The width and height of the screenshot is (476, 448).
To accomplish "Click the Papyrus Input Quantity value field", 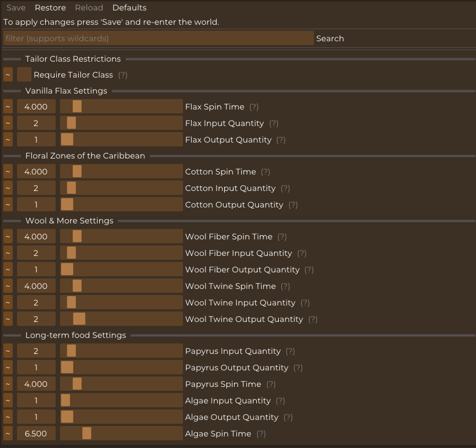I will (x=36, y=351).
